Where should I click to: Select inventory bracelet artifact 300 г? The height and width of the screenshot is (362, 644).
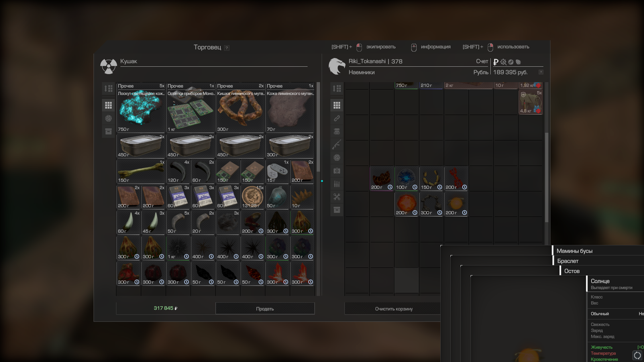pyautogui.click(x=431, y=204)
